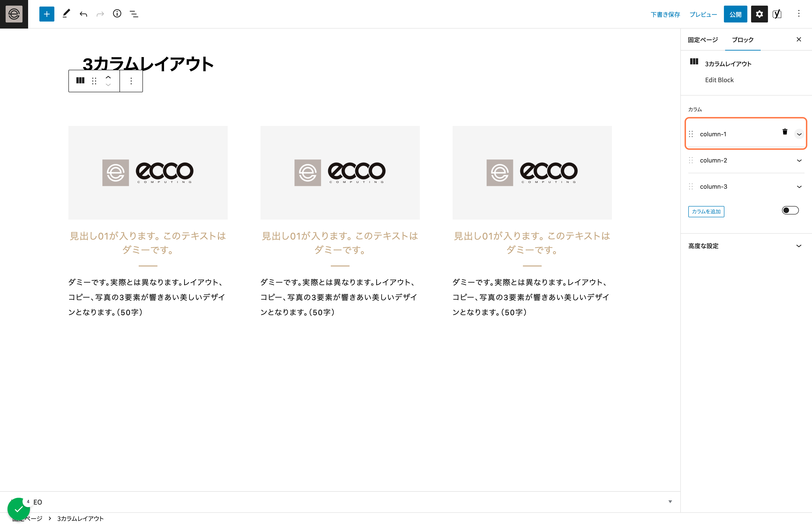Click the redo arrow icon

click(x=100, y=14)
